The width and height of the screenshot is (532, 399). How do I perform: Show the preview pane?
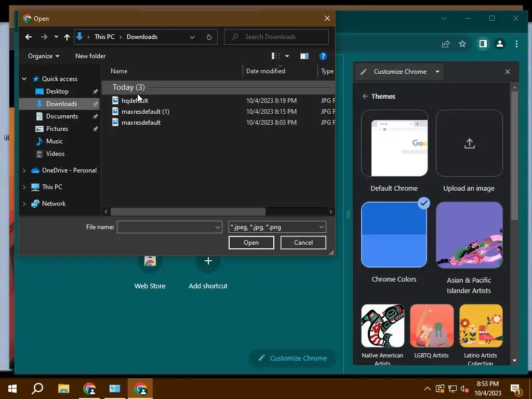pos(304,56)
